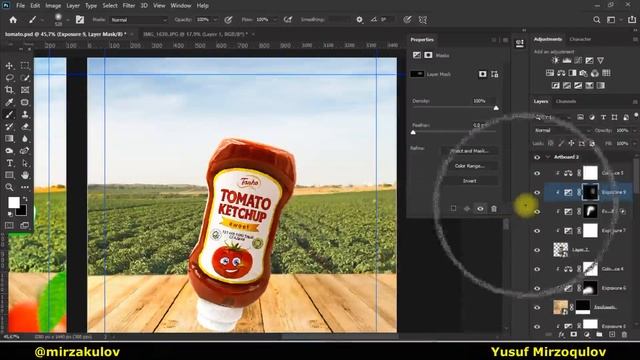Lock layer position icon in Layers panel
Screen dimensions: 640x360
pyautogui.click(x=571, y=143)
